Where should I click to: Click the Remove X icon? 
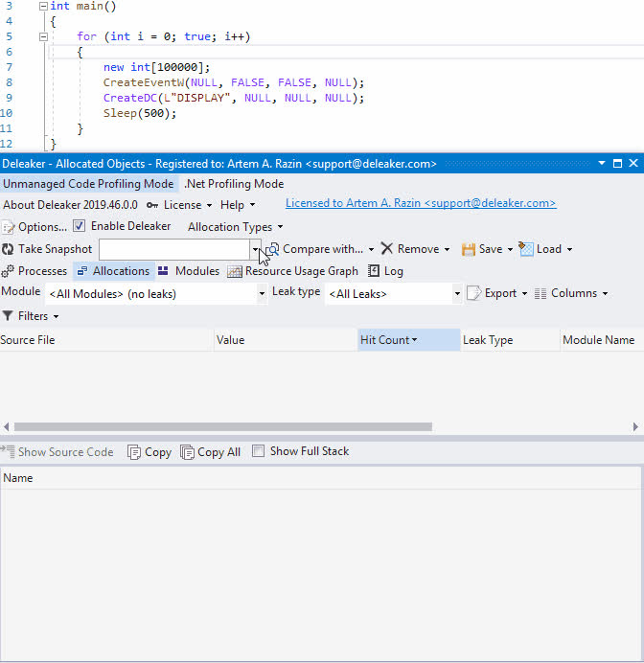tap(387, 249)
